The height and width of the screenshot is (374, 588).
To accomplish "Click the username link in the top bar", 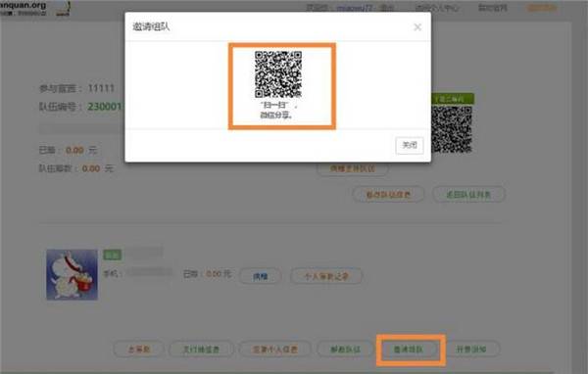I will click(x=355, y=8).
